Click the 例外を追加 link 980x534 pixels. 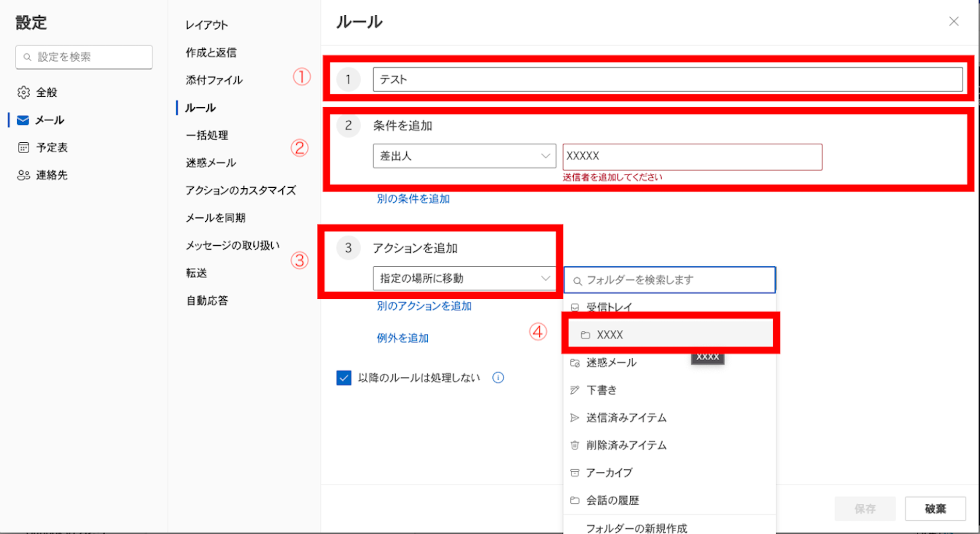coord(402,338)
